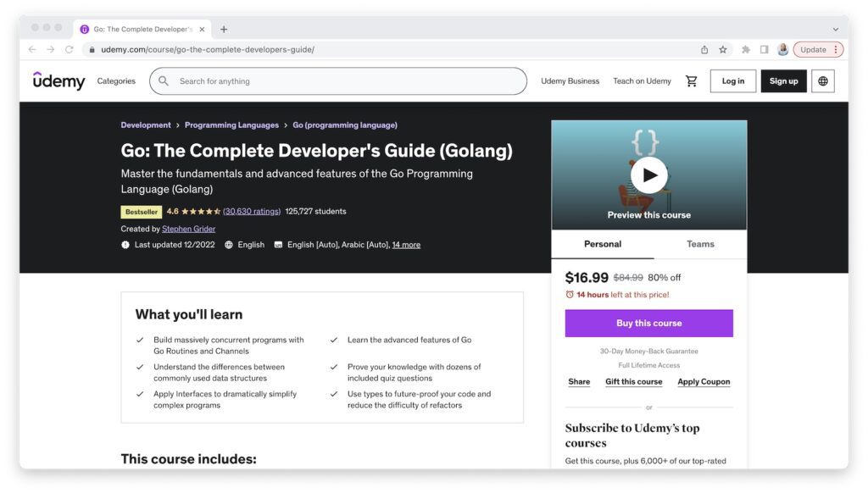Click the star rating icons
The image size is (868, 493).
point(200,212)
